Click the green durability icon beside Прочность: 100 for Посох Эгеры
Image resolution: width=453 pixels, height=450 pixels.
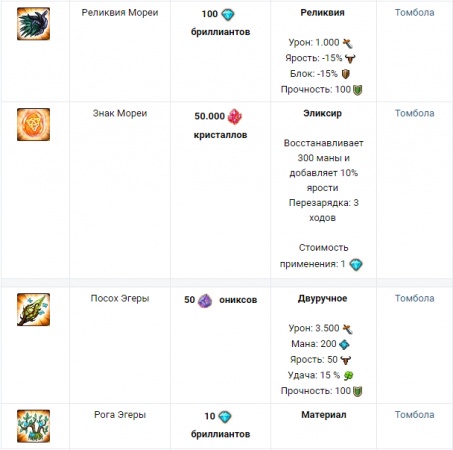pyautogui.click(x=357, y=391)
